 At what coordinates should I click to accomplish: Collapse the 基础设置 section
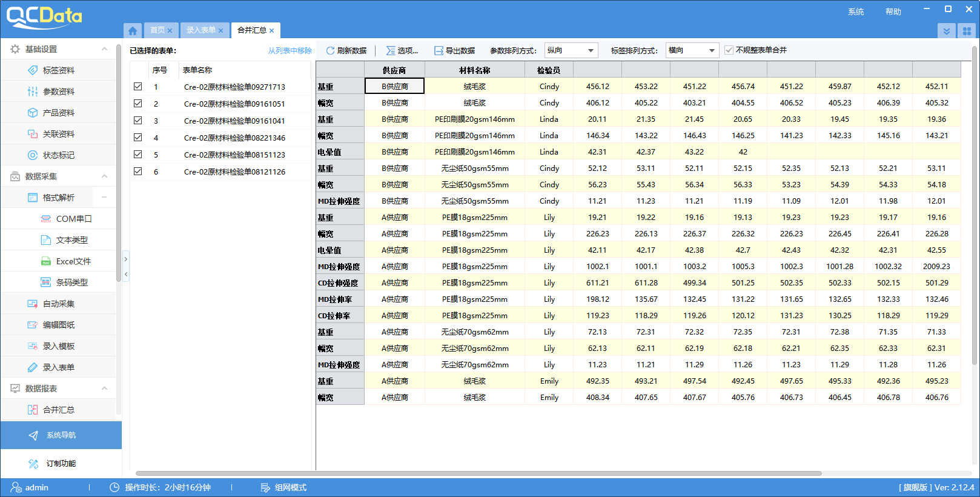pyautogui.click(x=104, y=49)
